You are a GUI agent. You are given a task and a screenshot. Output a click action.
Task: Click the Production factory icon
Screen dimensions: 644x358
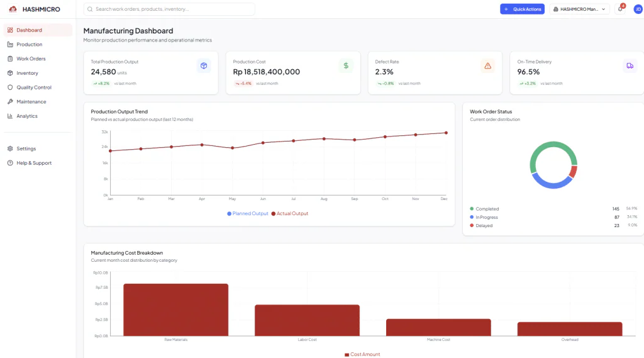pyautogui.click(x=10, y=45)
